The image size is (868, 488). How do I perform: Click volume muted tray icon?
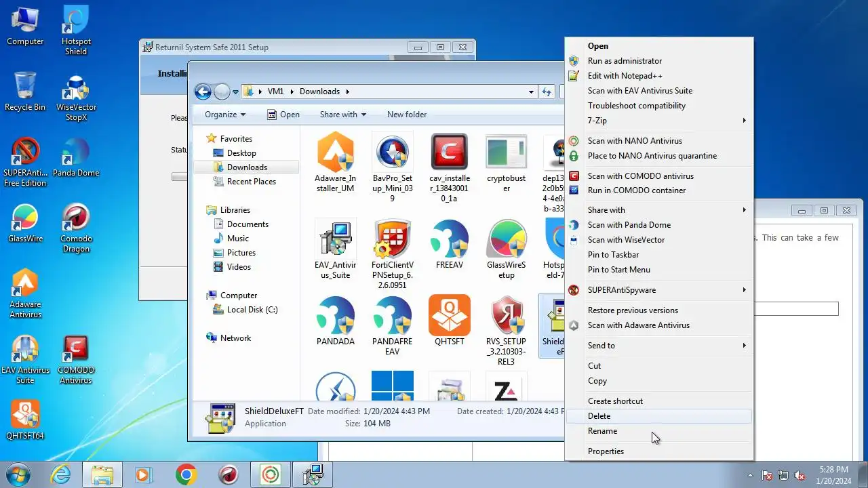tap(800, 475)
